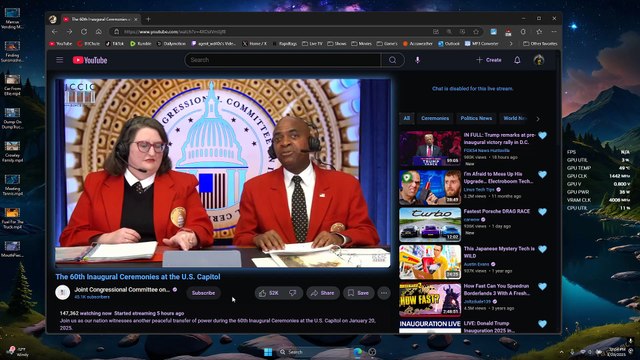Image resolution: width=640 pixels, height=360 pixels.
Task: Select the Ceremonies filter chip
Action: 435,118
